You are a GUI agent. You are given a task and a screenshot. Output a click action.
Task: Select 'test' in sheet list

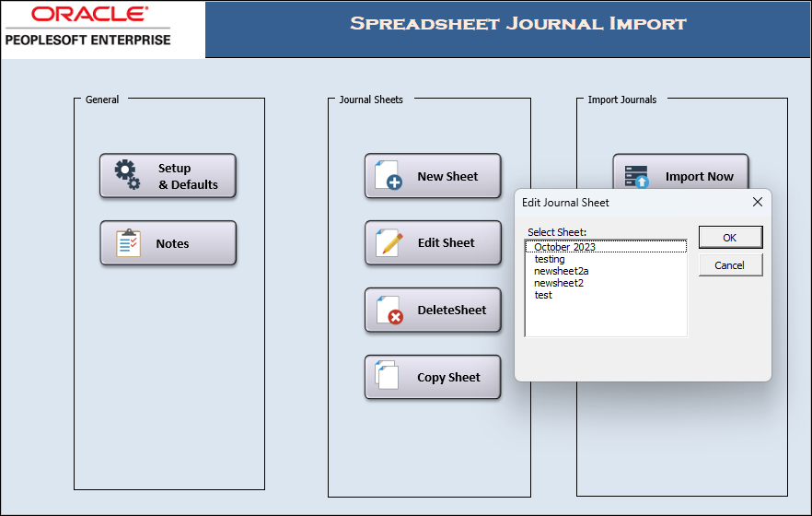tap(606, 295)
